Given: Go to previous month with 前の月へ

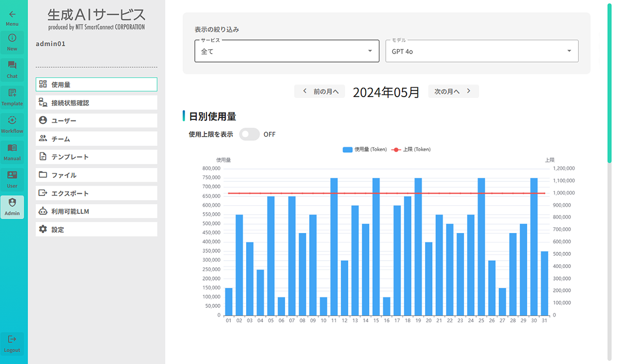Looking at the screenshot, I should click(x=320, y=91).
